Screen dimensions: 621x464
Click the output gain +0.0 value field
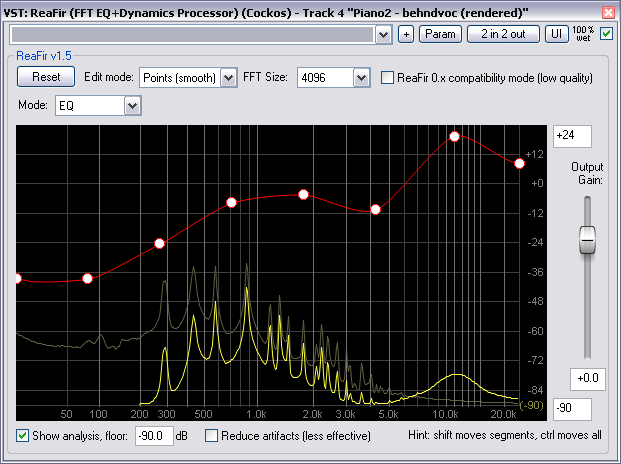click(587, 379)
